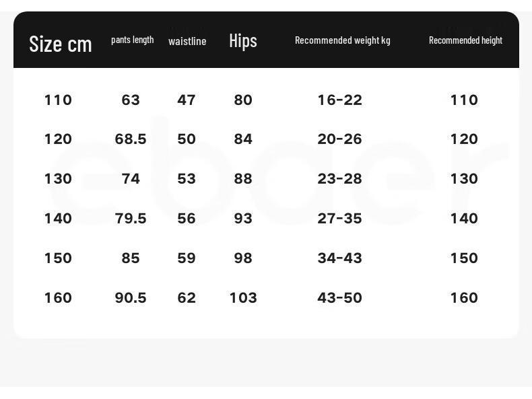This screenshot has width=532, height=399.
Task: Select waistline value 47
Action: click(187, 100)
